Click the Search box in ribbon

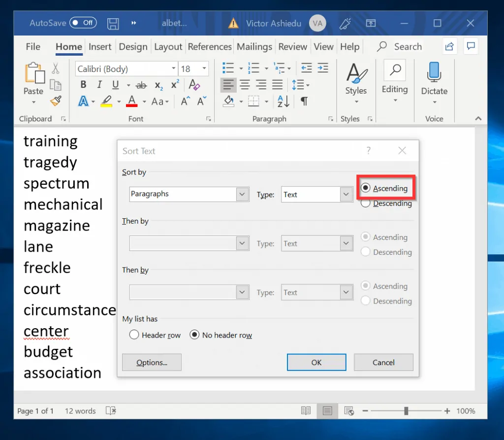pos(400,47)
